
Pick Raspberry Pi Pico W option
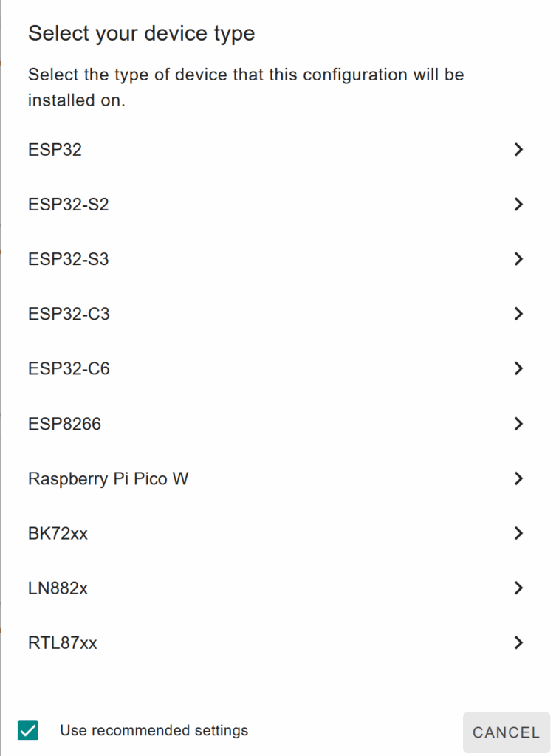coord(108,478)
